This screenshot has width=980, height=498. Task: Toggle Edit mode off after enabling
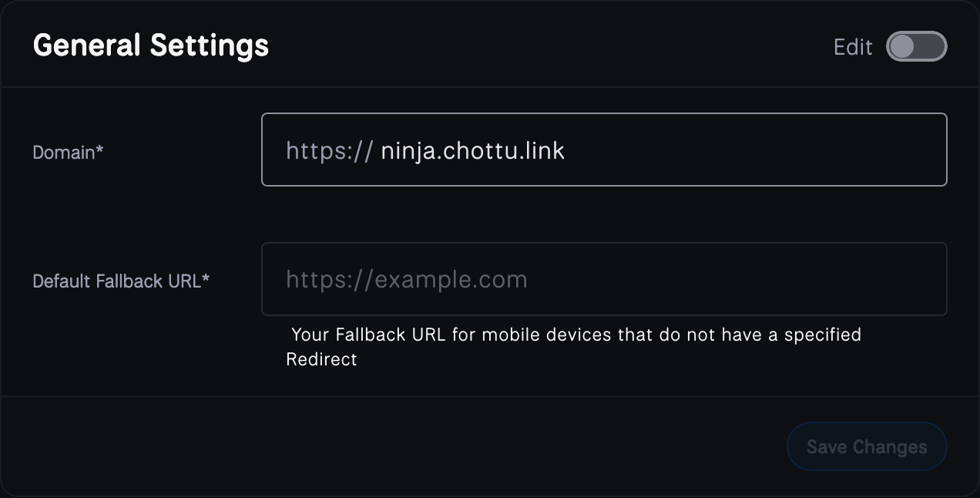coord(917,46)
